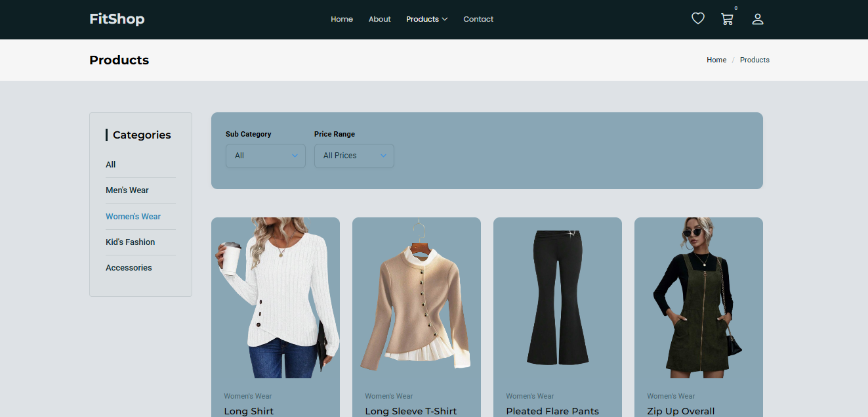The image size is (868, 417).
Task: Select the Women's Wear category
Action: coord(133,217)
